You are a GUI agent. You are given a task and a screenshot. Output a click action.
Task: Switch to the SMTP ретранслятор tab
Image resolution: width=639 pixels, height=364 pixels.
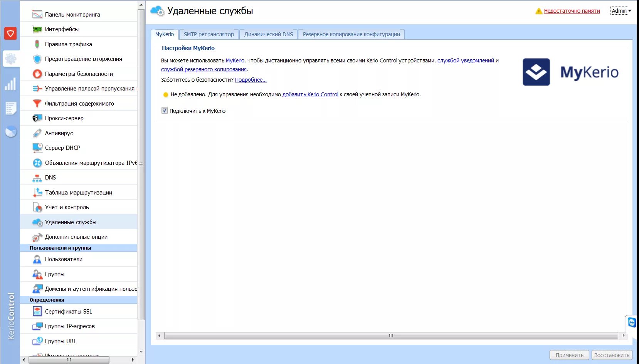[x=209, y=34]
